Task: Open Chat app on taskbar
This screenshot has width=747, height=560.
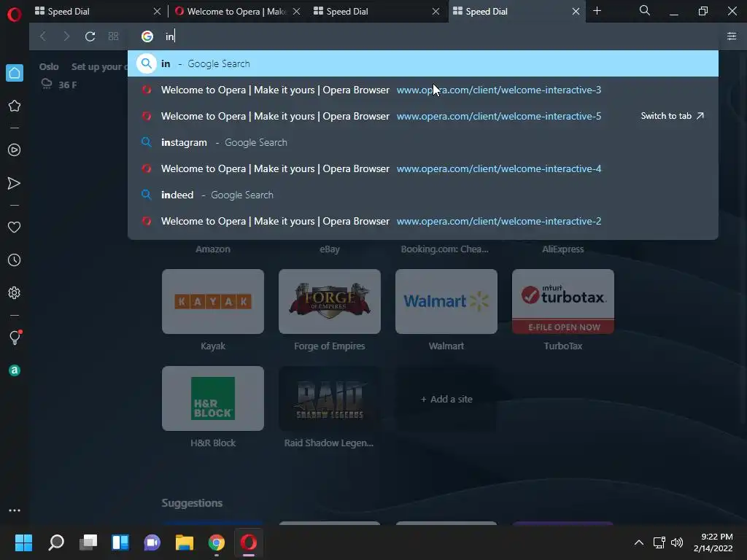Action: [152, 542]
